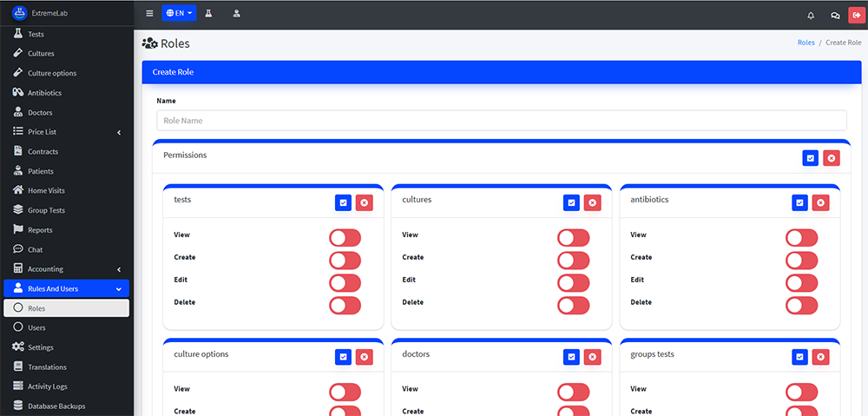This screenshot has height=416, width=868.
Task: Enable antibiotics Delete permission toggle
Action: 801,305
